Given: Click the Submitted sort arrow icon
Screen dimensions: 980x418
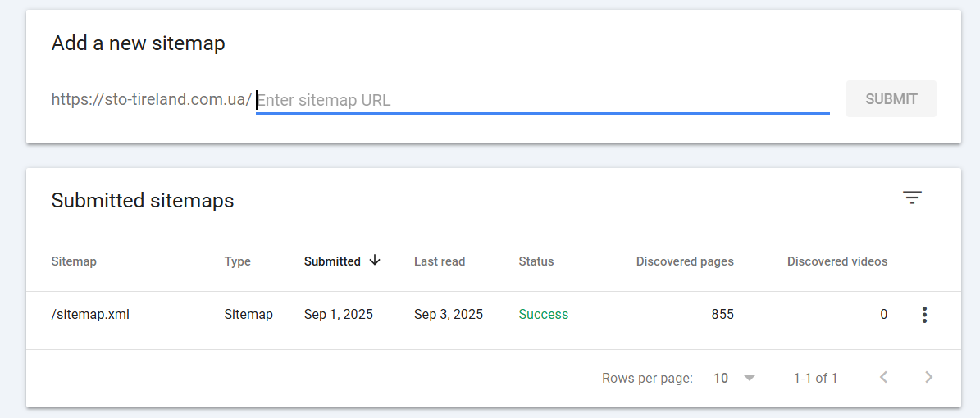Looking at the screenshot, I should 375,261.
